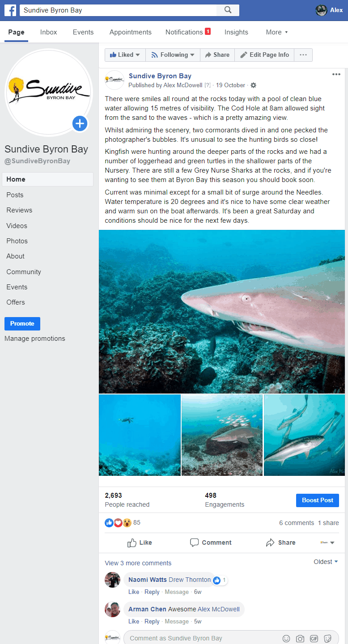Image resolution: width=348 pixels, height=644 pixels.
Task: Expand the Following dropdown
Action: point(173,55)
